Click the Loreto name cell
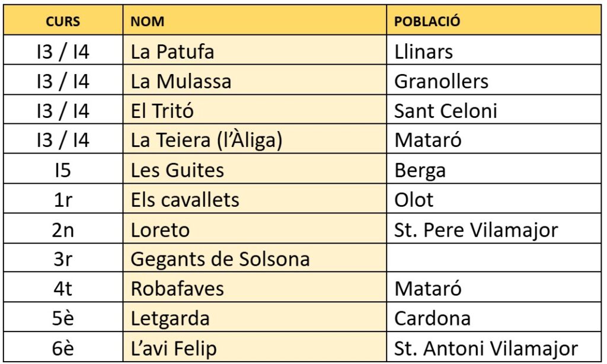This screenshot has width=607, height=364. point(160,229)
